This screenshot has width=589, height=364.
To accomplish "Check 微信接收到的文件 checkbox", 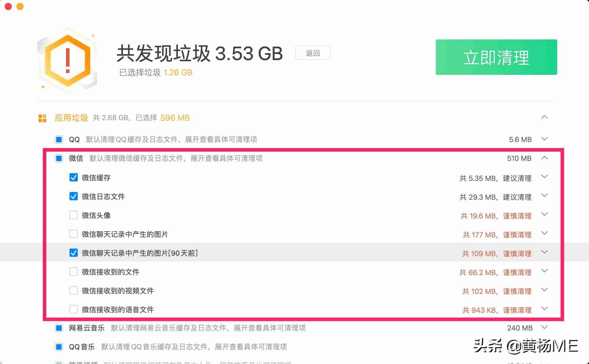I will coord(74,272).
